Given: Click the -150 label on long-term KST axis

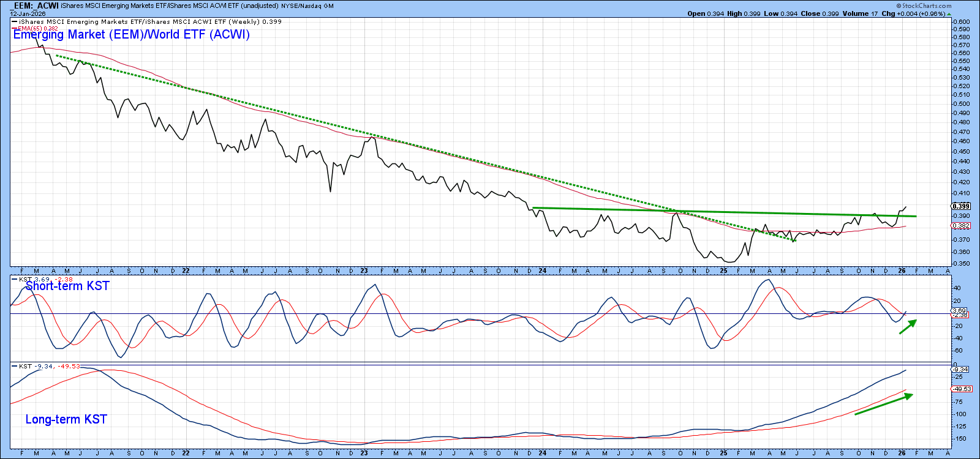Looking at the screenshot, I should 959,439.
